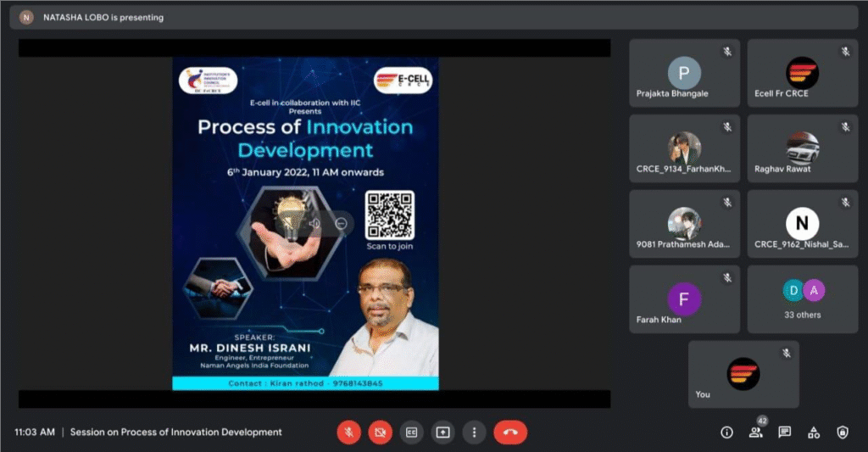Click the Ecell Fr CRCE participant tile
The height and width of the screenshot is (452, 868).
click(x=802, y=73)
